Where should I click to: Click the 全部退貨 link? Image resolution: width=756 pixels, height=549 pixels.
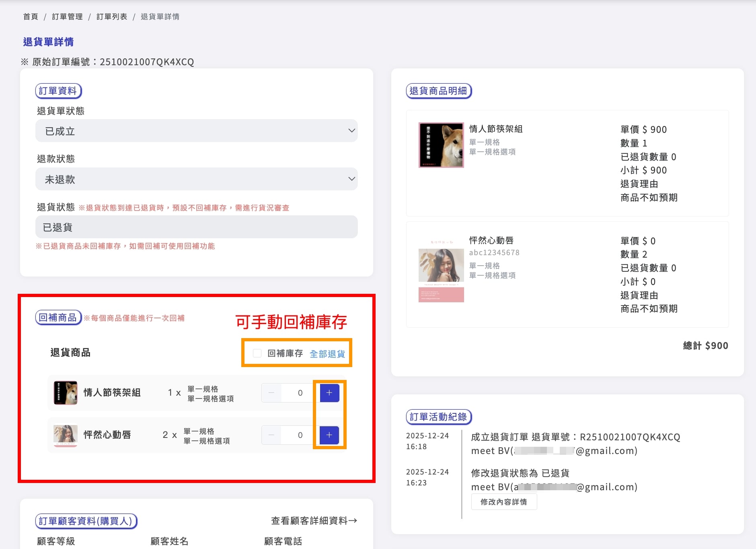(x=327, y=354)
